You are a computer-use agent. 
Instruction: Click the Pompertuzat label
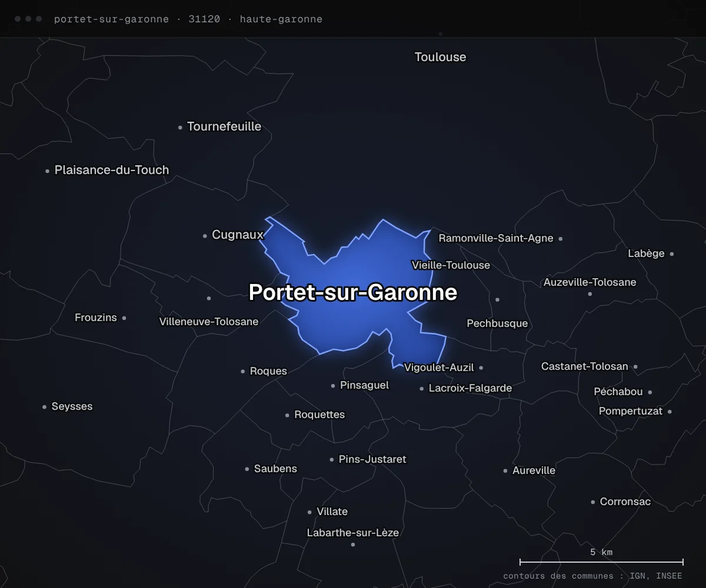click(x=631, y=411)
